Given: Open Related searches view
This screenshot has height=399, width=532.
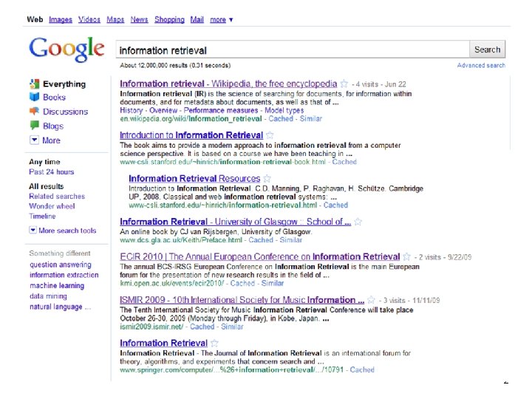Looking at the screenshot, I should pos(57,196).
